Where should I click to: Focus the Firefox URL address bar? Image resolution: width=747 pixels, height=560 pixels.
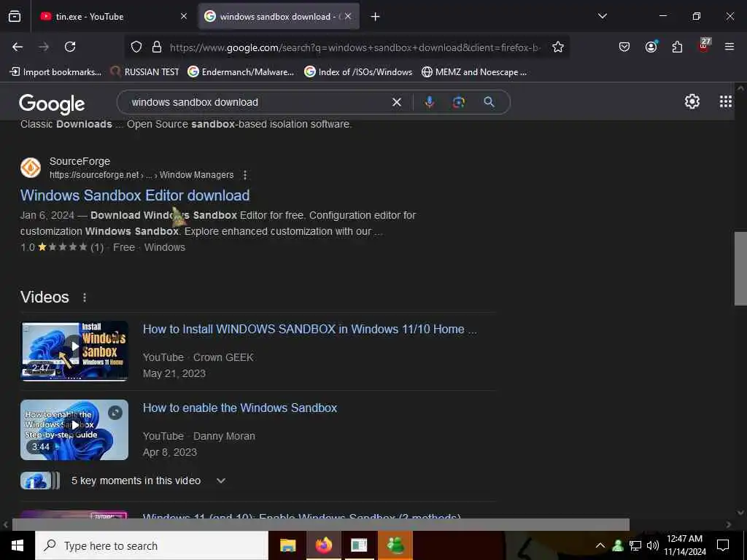click(355, 47)
